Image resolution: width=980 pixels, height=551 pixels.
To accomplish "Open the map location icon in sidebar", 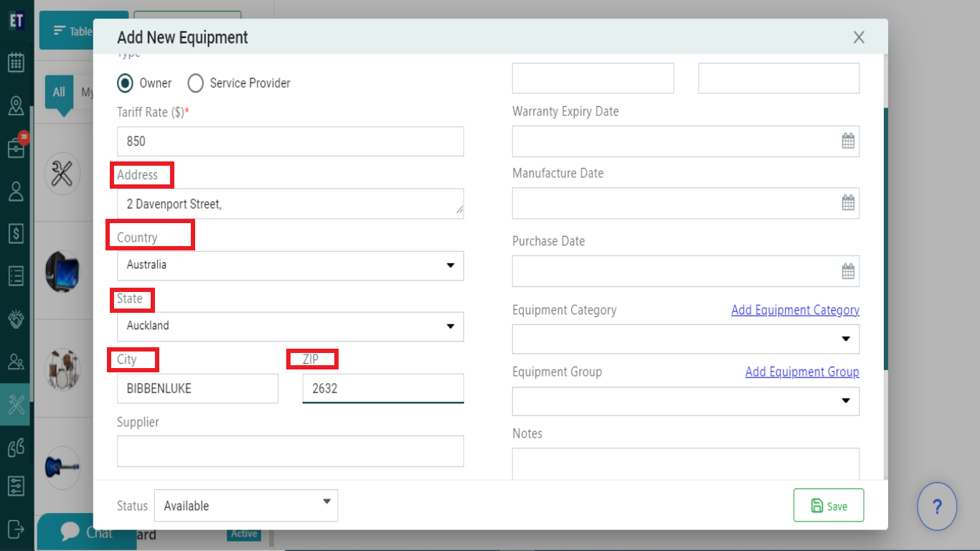I will (16, 105).
